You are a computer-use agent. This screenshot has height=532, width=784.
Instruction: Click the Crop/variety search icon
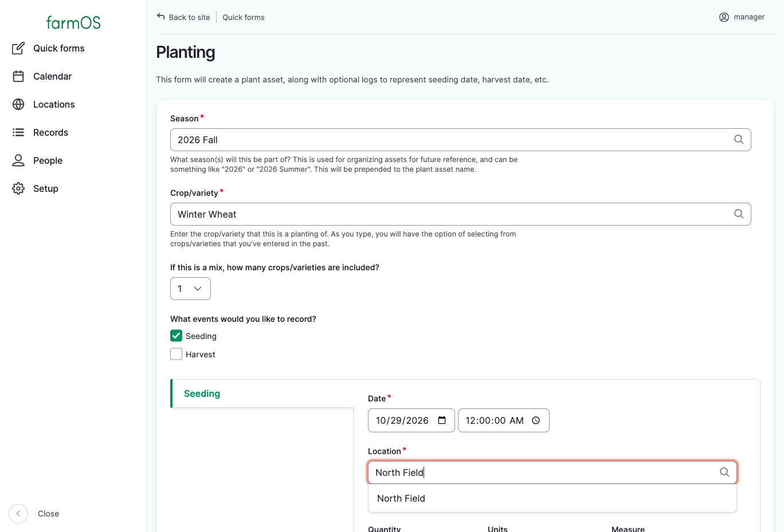pyautogui.click(x=739, y=214)
